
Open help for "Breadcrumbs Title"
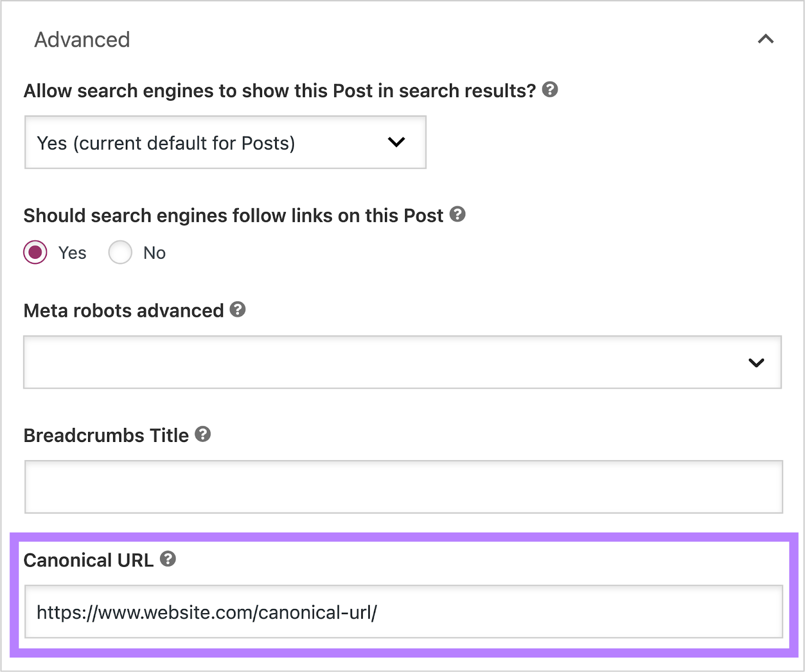pos(203,434)
